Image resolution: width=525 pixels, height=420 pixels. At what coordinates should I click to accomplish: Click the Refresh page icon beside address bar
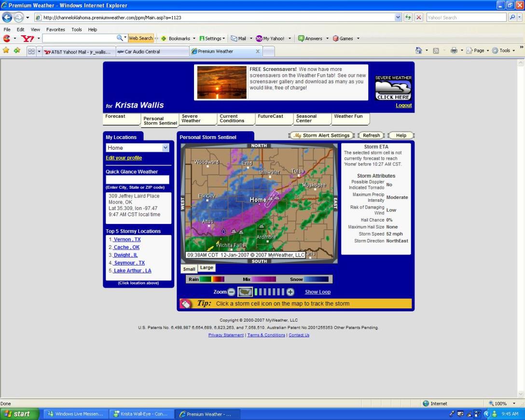pos(408,17)
